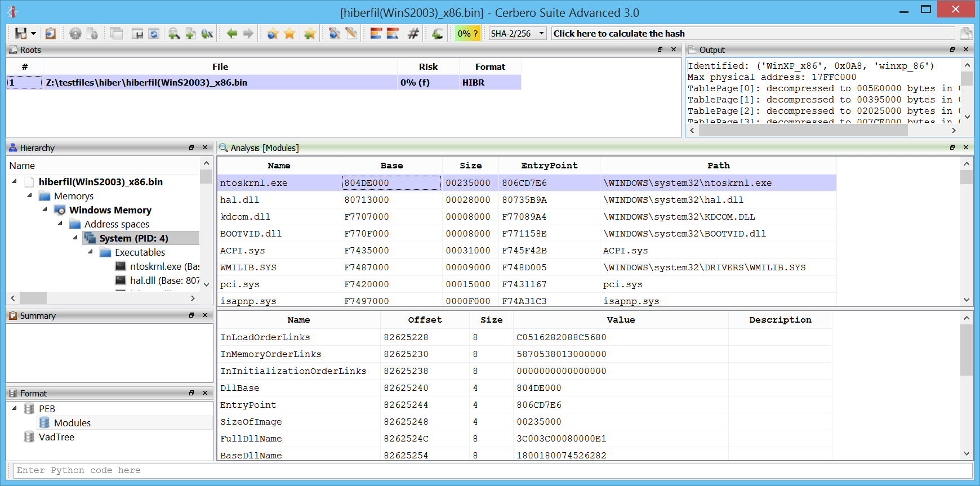Navigate forward with gray right arrow

pos(248,33)
